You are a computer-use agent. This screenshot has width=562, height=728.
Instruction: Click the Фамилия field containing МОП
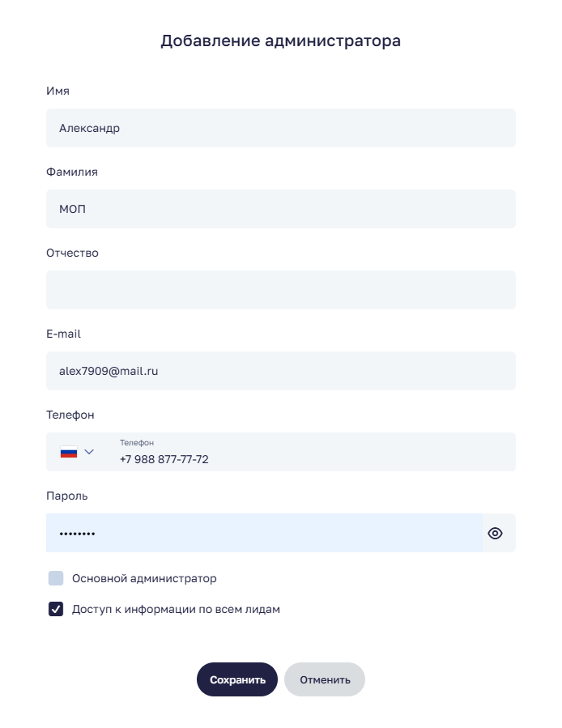pos(280,209)
